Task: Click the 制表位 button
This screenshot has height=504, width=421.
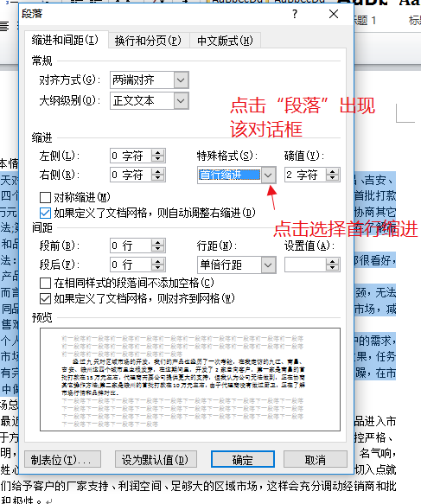Action: pos(62,459)
